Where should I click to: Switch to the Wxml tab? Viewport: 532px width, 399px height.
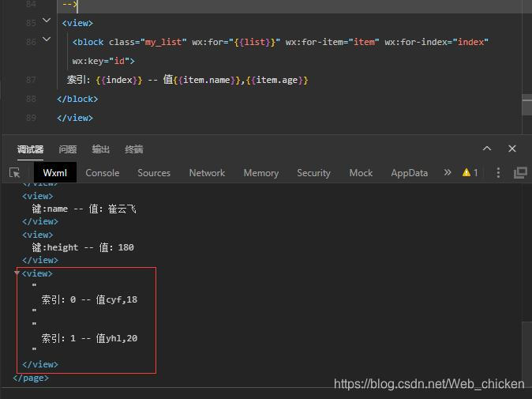[55, 173]
